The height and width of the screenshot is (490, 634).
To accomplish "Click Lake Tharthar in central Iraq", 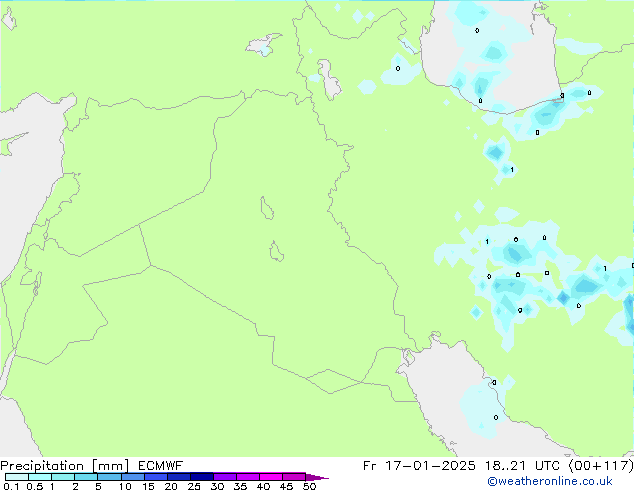I will click(266, 208).
